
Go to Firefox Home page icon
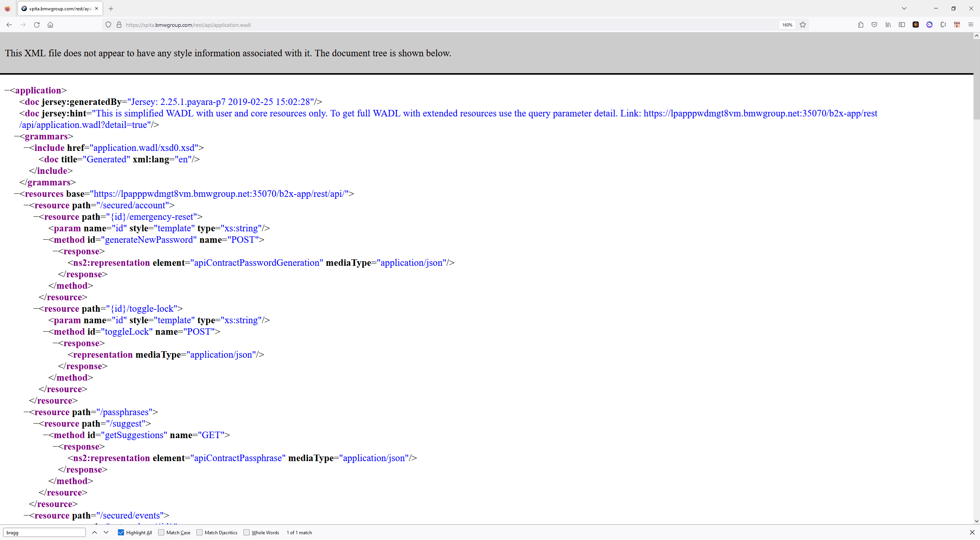(50, 25)
